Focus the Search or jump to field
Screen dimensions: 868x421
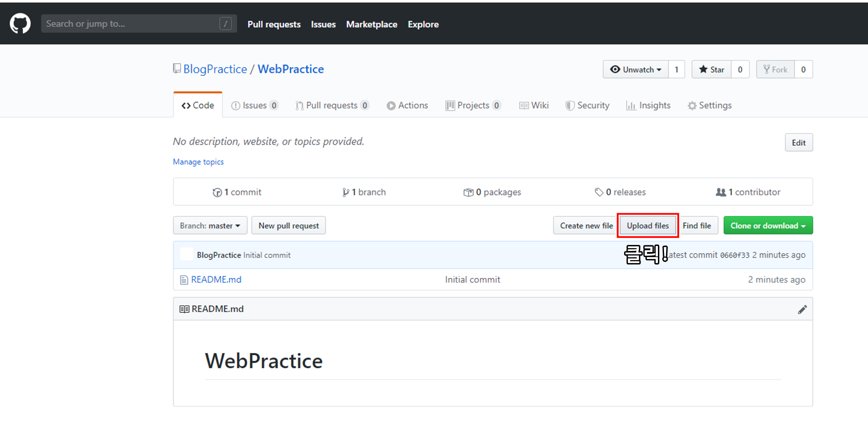pos(139,23)
